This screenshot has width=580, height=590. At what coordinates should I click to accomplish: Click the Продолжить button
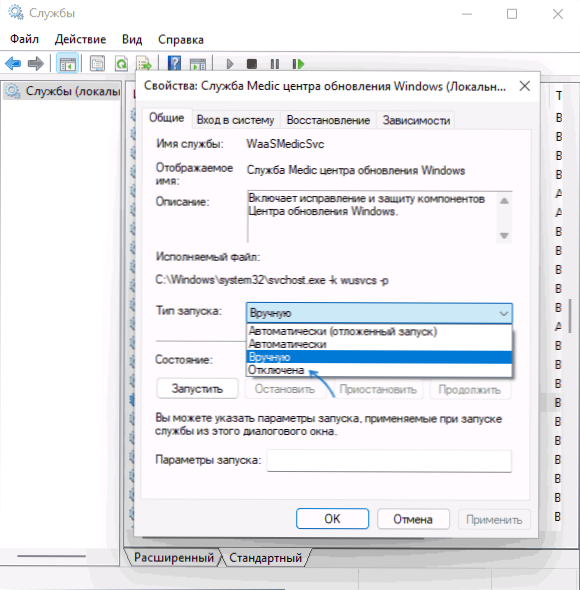point(470,389)
